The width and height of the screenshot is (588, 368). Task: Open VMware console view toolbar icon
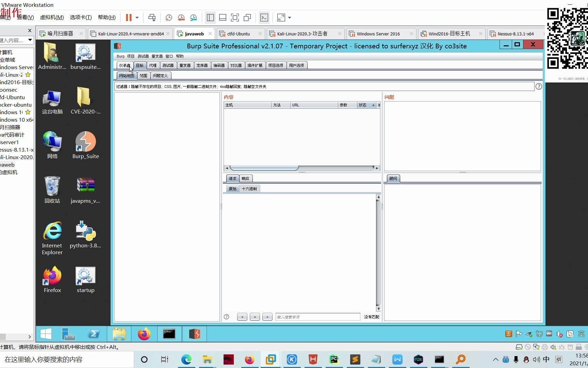pyautogui.click(x=264, y=17)
